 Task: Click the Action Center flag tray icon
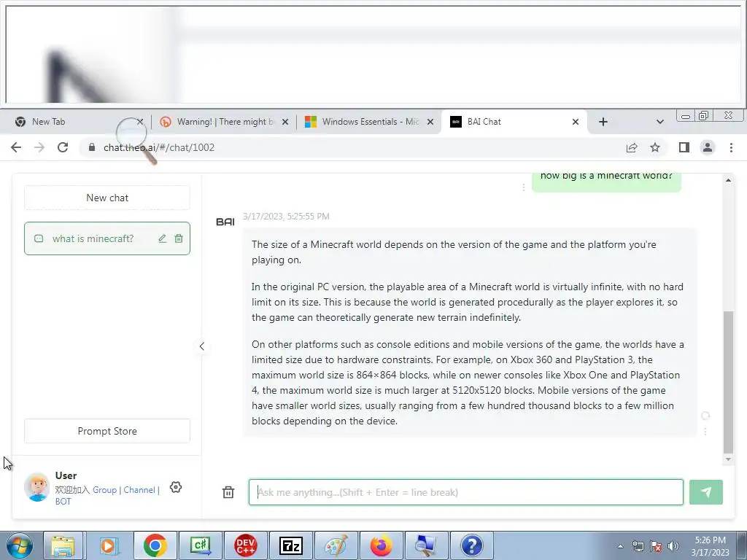[656, 546]
